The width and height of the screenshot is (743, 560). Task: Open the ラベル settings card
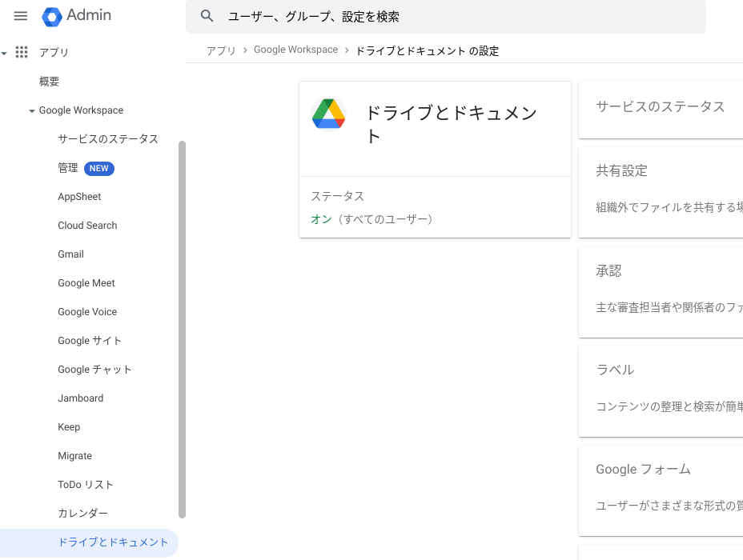[661, 391]
